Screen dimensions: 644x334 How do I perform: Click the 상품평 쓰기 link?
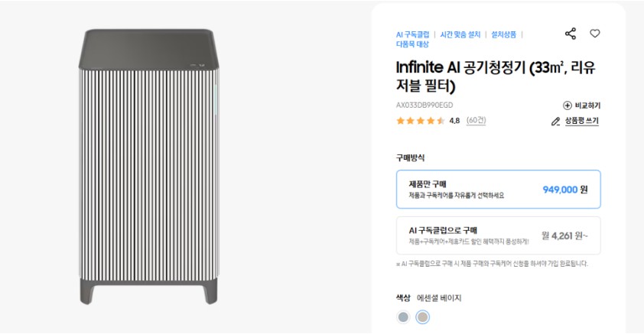(581, 121)
